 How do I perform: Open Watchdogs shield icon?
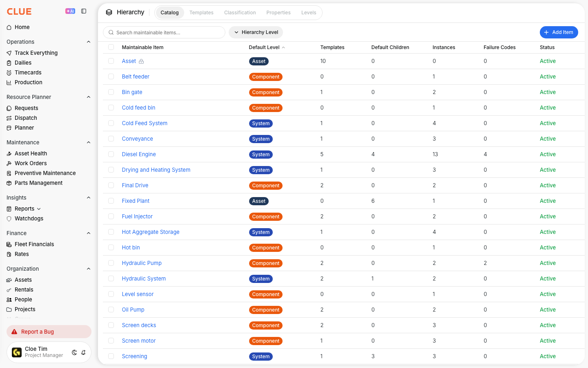[9, 219]
